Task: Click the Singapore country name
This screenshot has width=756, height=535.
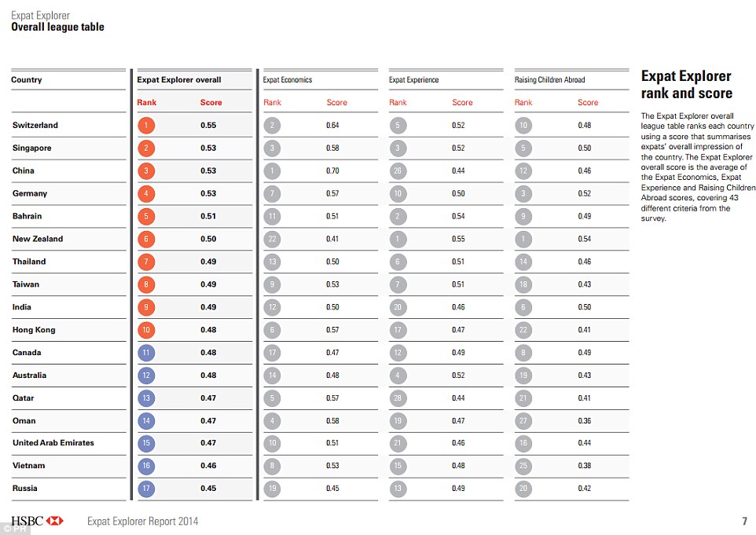Action: pos(32,148)
